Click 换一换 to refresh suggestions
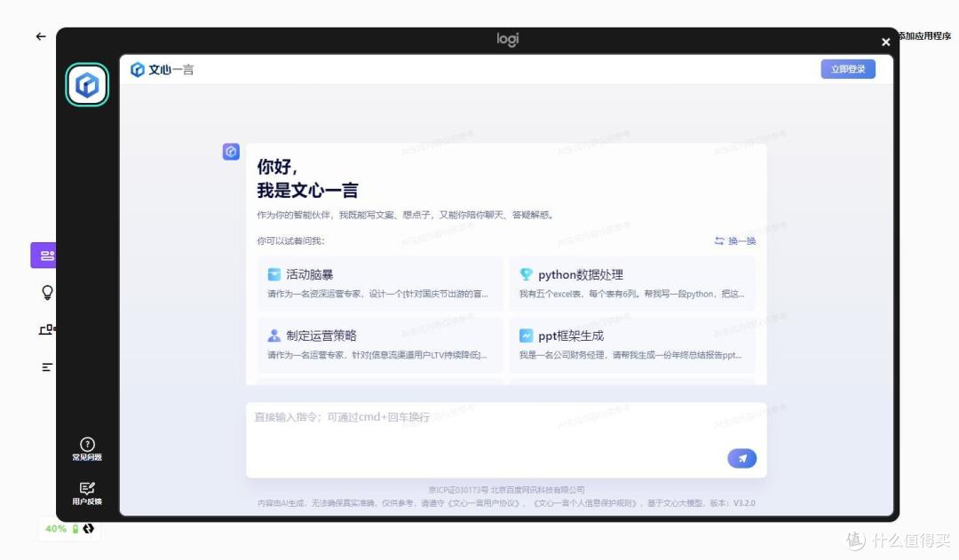The height and width of the screenshot is (560, 959). tap(735, 241)
